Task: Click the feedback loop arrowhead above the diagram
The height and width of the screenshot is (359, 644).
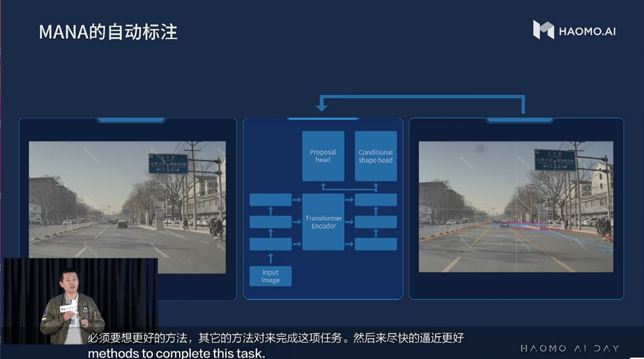Action: [x=321, y=106]
